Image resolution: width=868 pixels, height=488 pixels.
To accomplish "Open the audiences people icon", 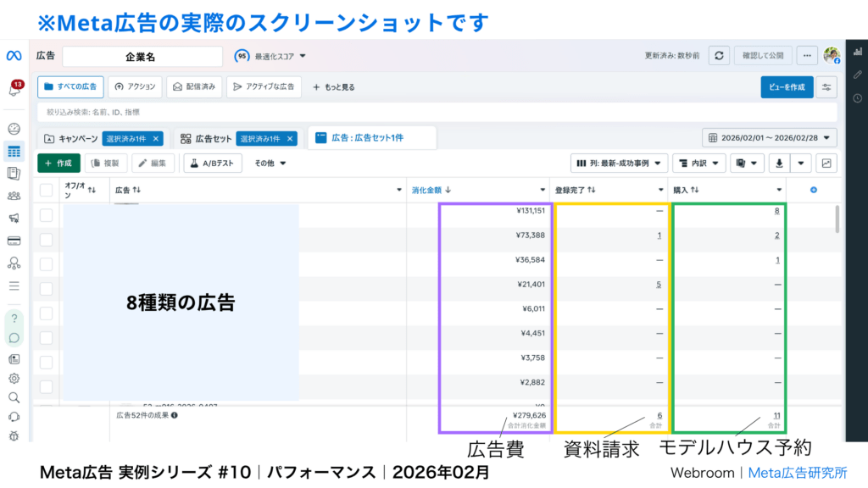I will click(14, 196).
